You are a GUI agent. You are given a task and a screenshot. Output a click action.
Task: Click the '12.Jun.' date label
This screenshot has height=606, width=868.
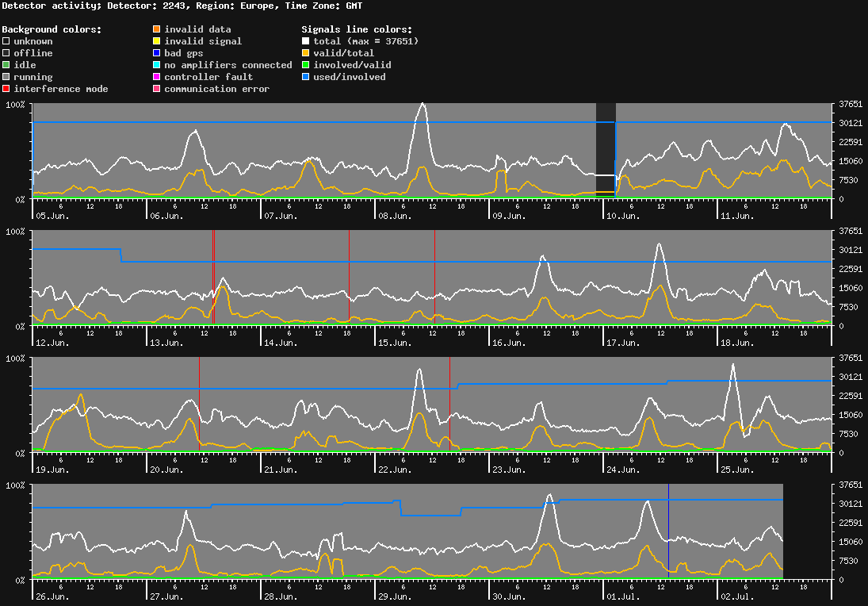point(52,343)
